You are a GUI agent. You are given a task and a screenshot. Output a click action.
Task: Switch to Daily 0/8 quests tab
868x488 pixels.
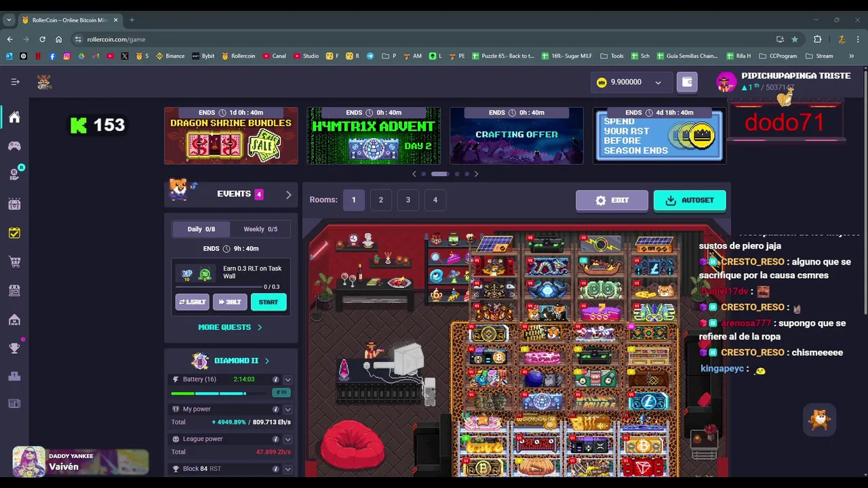(201, 229)
